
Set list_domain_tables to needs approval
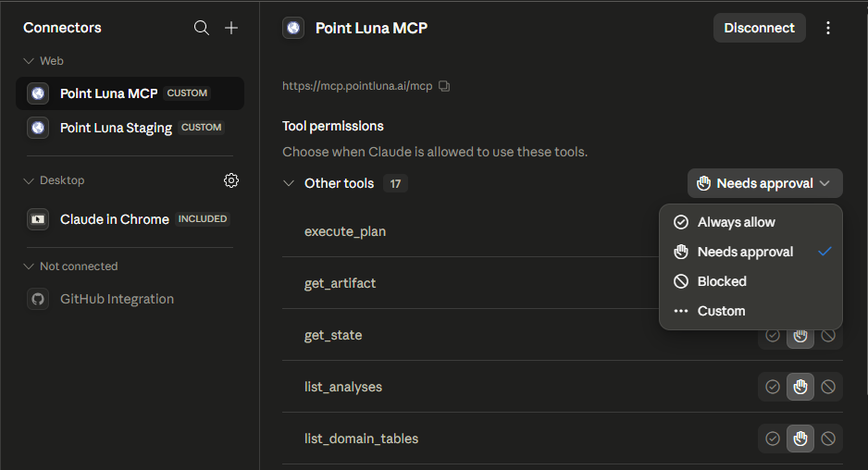tap(800, 439)
